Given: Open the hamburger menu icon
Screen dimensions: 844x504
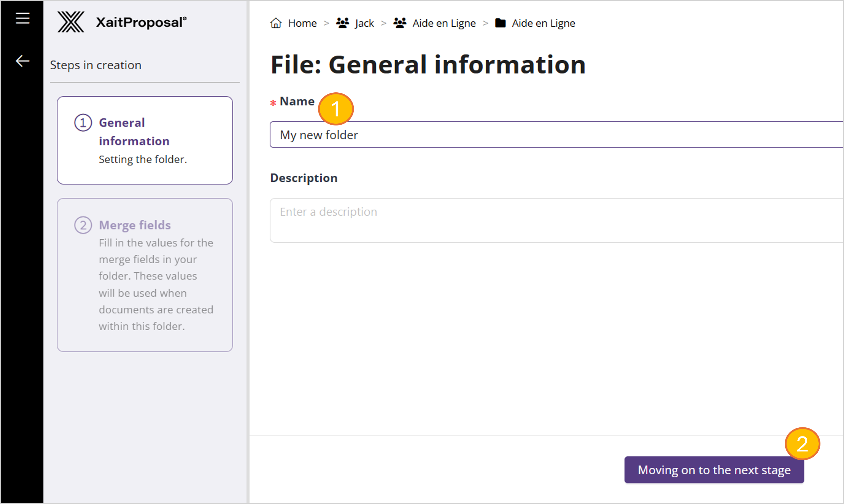Looking at the screenshot, I should tap(23, 18).
